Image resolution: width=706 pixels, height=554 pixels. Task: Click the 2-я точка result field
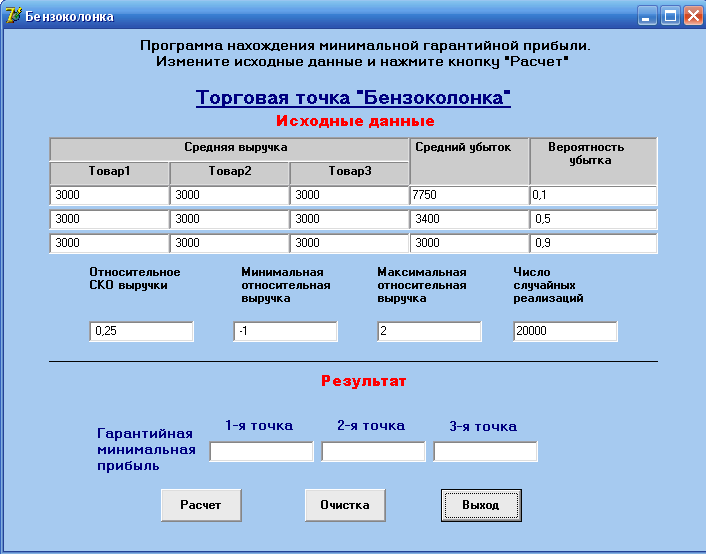[x=373, y=451]
